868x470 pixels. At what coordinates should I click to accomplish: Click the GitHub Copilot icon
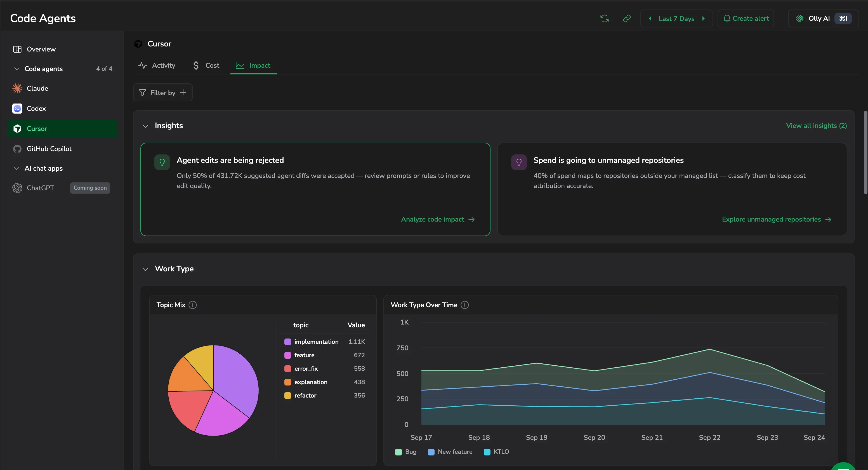pyautogui.click(x=17, y=149)
